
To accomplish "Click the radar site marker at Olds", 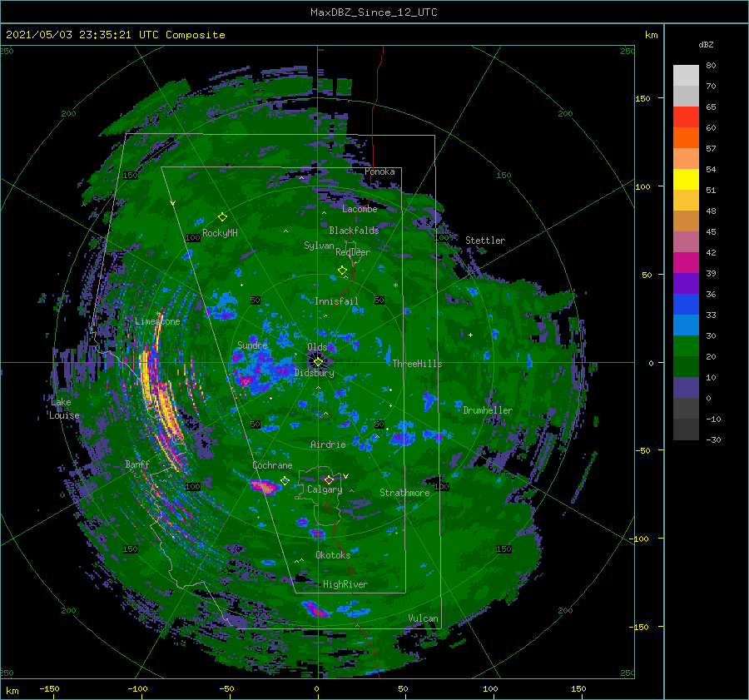I will click(318, 362).
